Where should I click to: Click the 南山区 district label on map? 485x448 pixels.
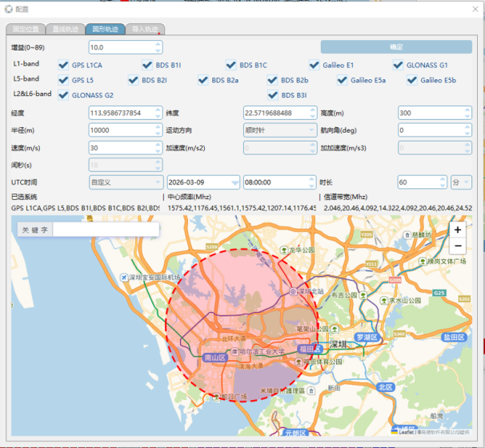pyautogui.click(x=215, y=358)
